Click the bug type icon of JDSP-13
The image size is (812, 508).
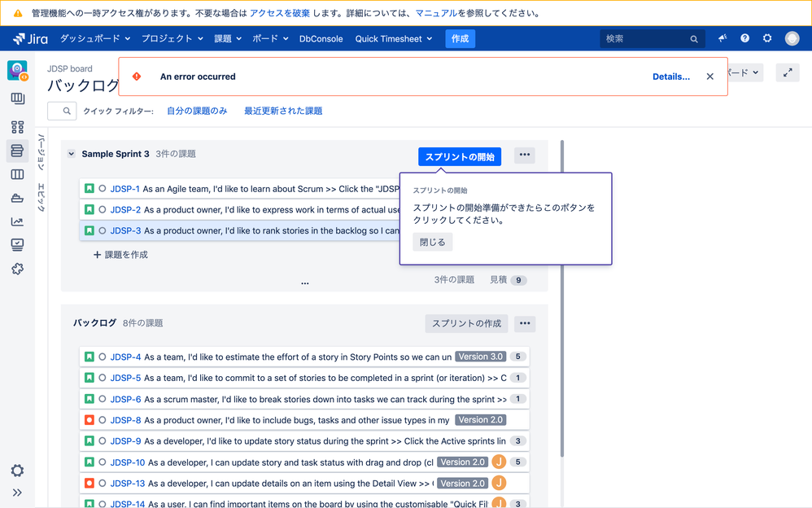coord(89,483)
